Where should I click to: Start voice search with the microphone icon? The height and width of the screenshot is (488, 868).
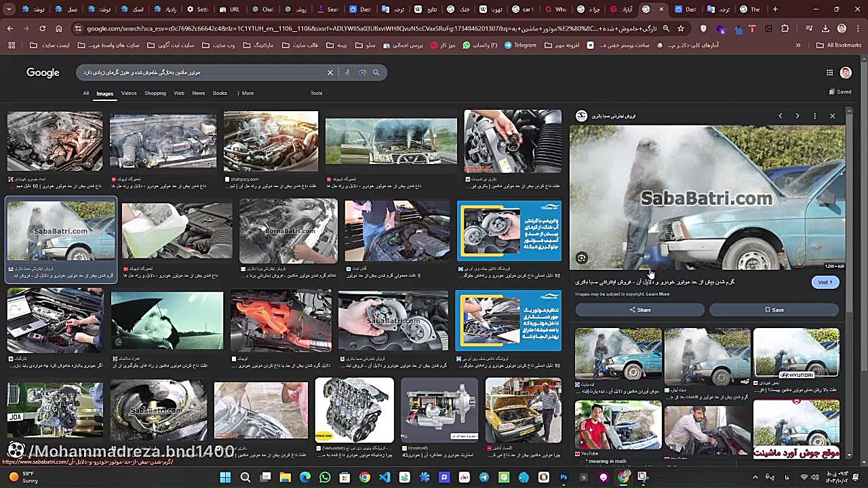point(347,73)
